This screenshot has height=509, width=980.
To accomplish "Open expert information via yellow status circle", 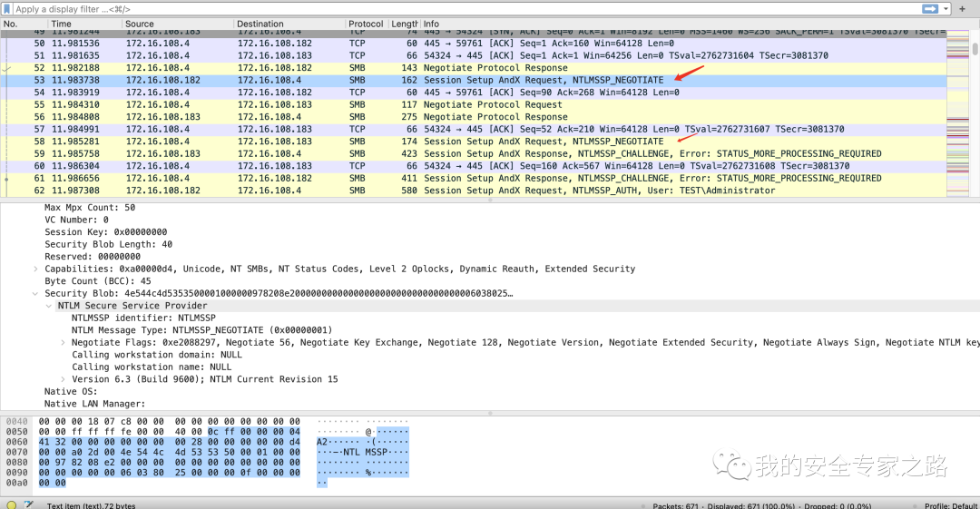I will point(11,504).
